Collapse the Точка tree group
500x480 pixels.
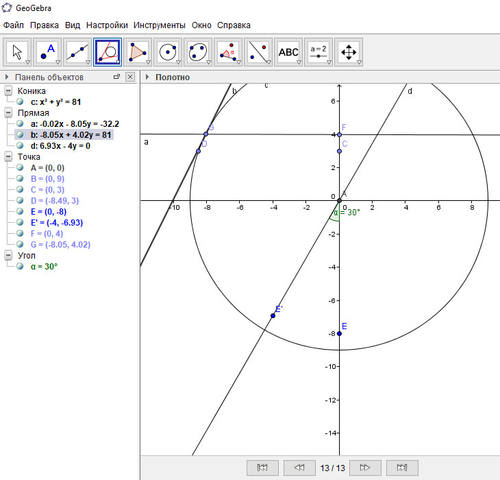pyautogui.click(x=9, y=157)
